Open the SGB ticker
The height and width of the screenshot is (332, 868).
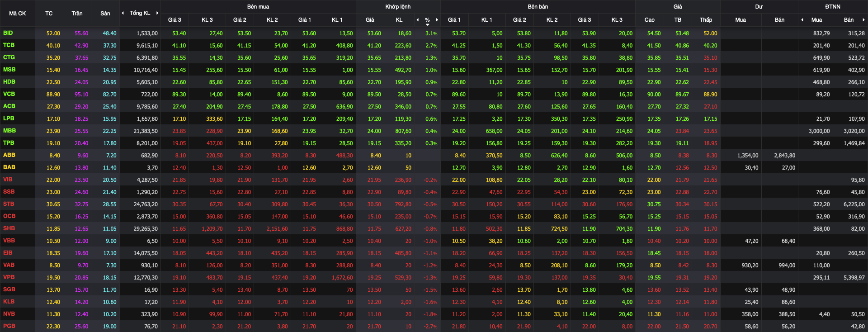tap(9, 289)
